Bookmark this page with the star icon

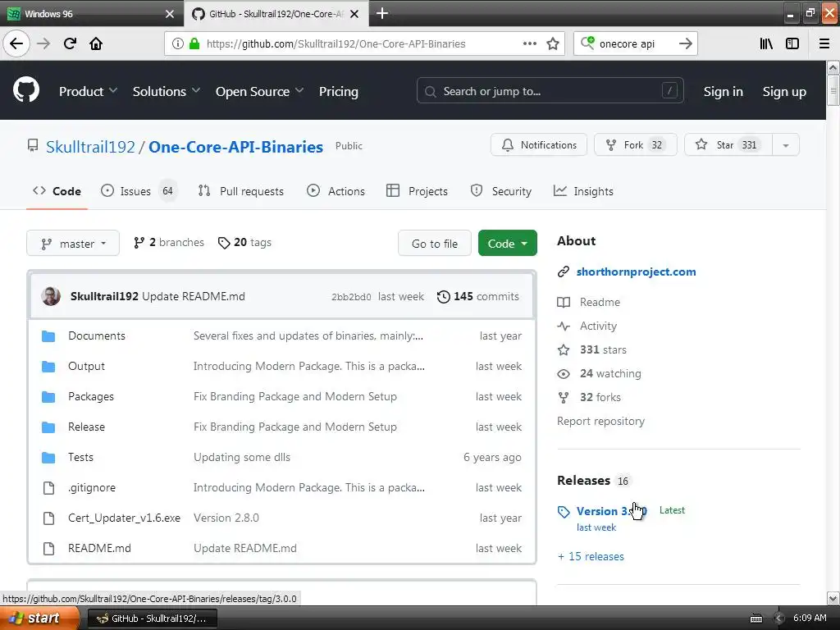click(553, 43)
